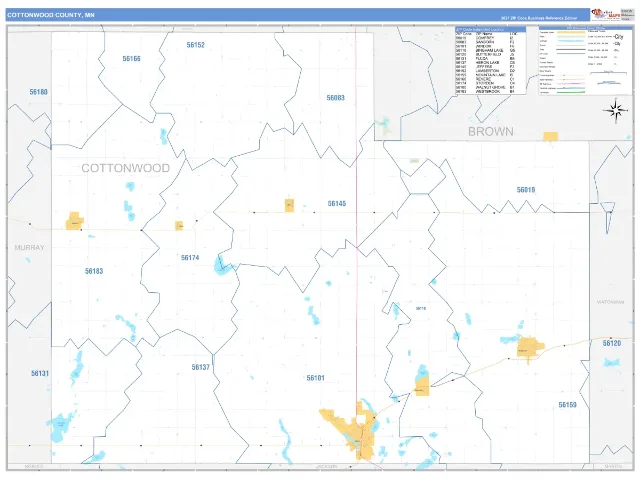Click the MURRAY county name label
The width and height of the screenshot is (640, 480).
tap(29, 248)
